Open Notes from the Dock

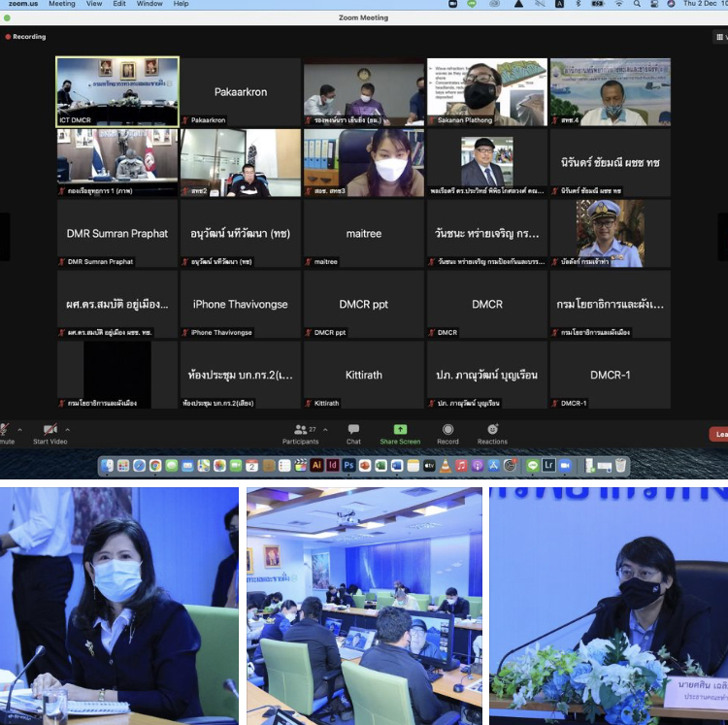(414, 466)
